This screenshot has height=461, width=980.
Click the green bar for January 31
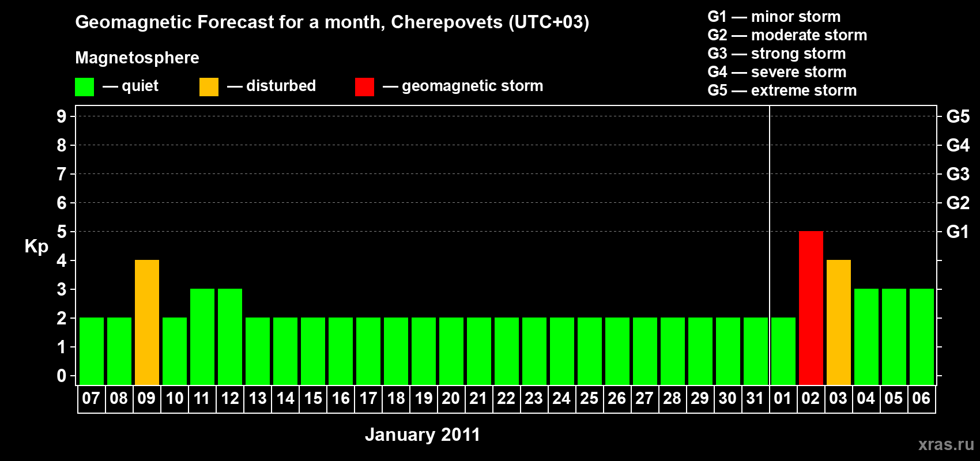pyautogui.click(x=756, y=351)
